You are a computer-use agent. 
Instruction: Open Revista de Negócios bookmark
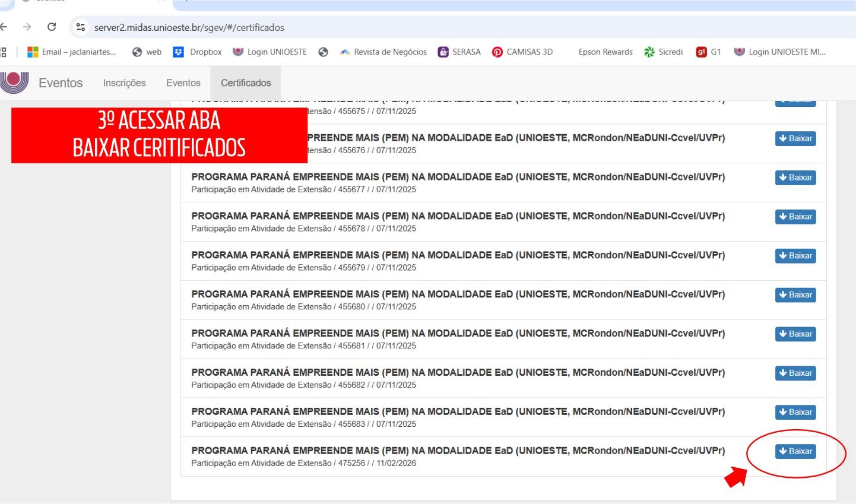coord(383,52)
